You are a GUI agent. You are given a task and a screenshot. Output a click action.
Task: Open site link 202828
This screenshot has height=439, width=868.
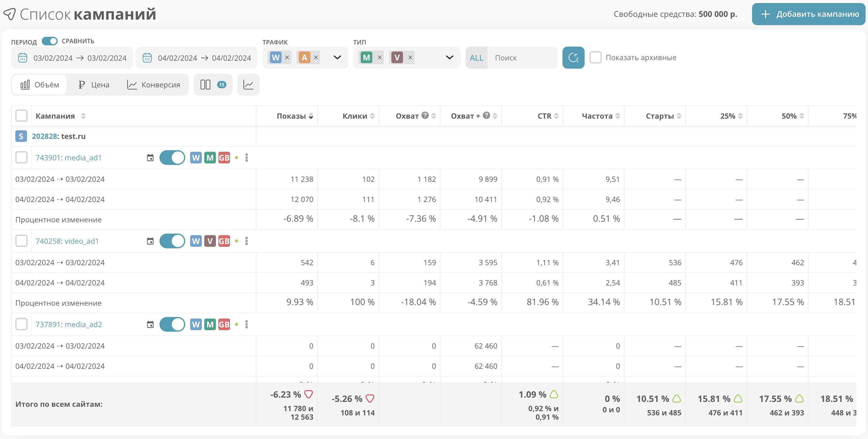pos(44,136)
